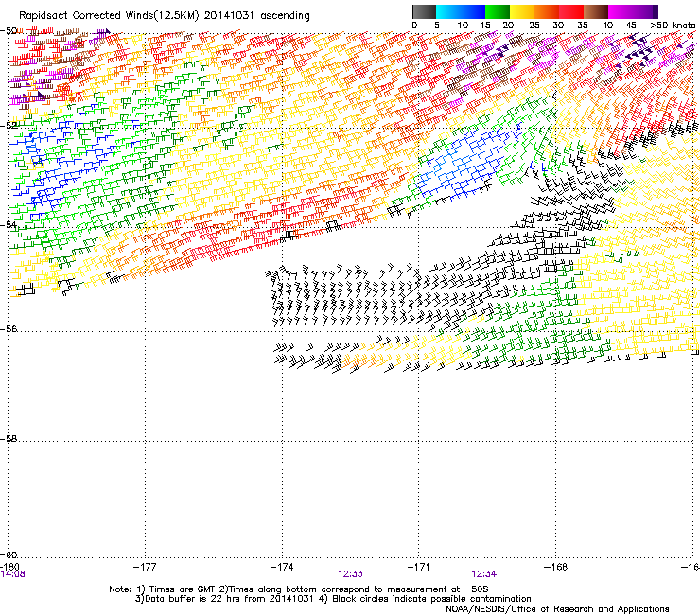700x615 pixels.
Task: Click the purple '14:08' time label
Action: click(x=12, y=574)
